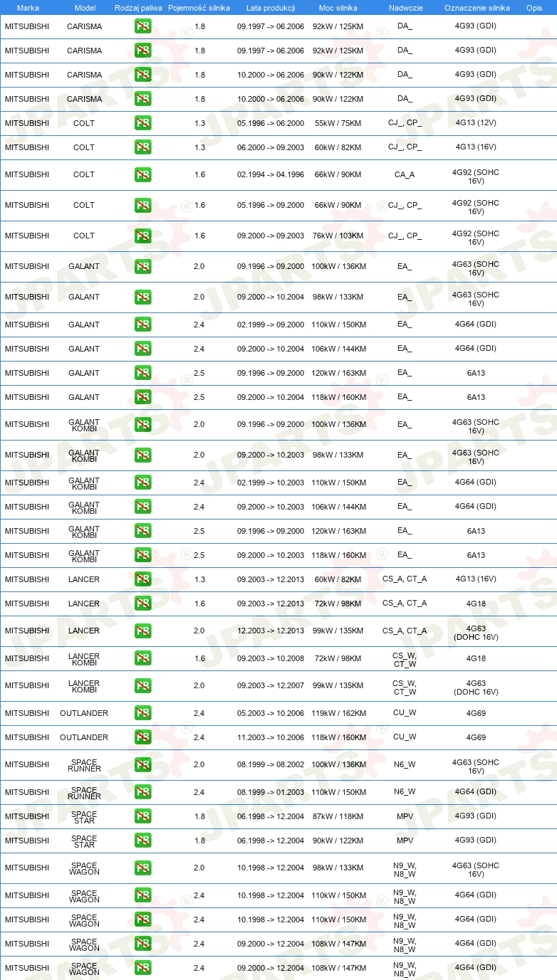Click the Moc silnika column header
The width and height of the screenshot is (557, 980).
[x=338, y=8]
